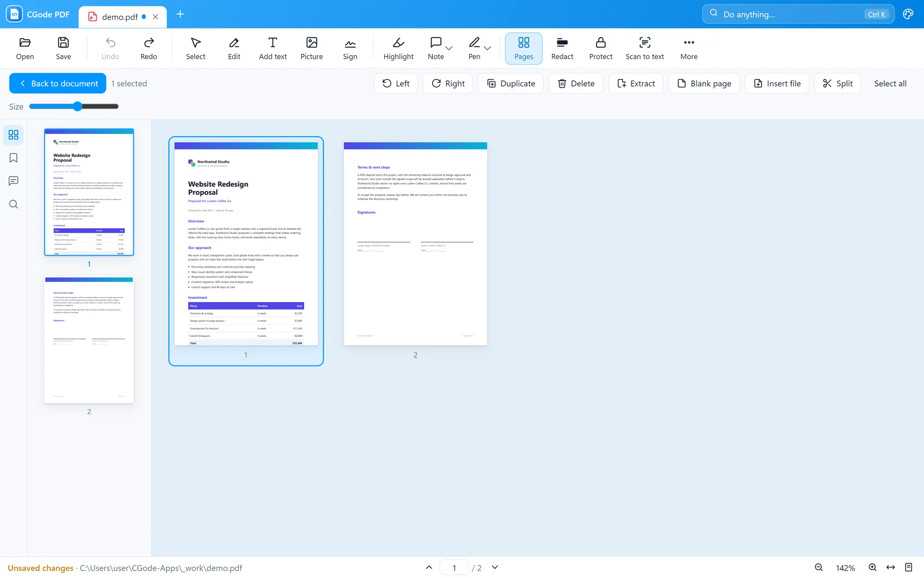Viewport: 924px width, 578px height.
Task: Click the page number input field
Action: [x=454, y=567]
